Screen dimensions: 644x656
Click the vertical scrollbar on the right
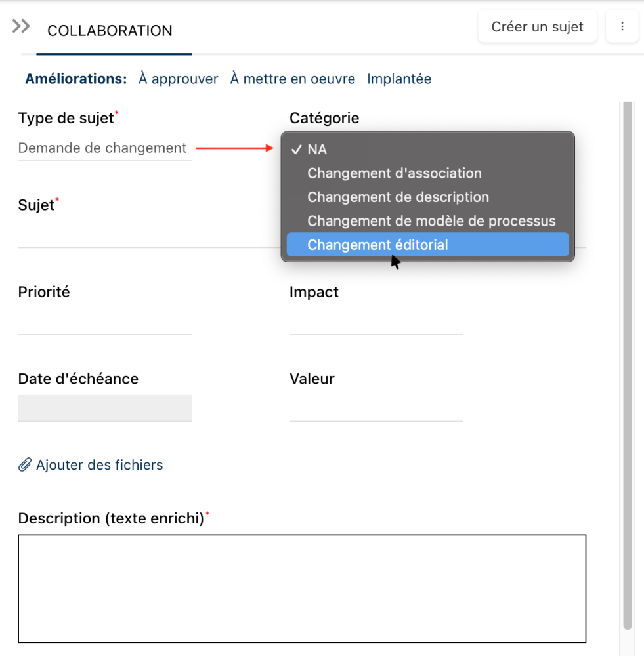point(628,361)
